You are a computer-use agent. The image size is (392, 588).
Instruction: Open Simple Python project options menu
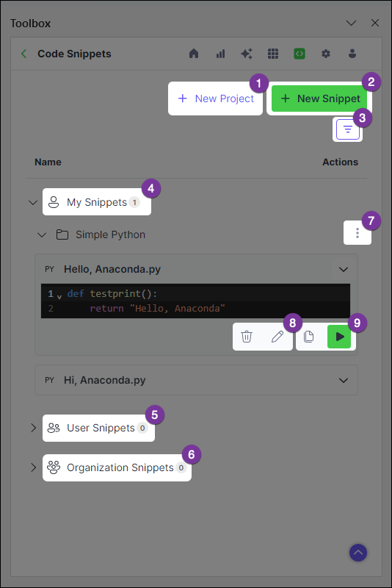click(357, 233)
